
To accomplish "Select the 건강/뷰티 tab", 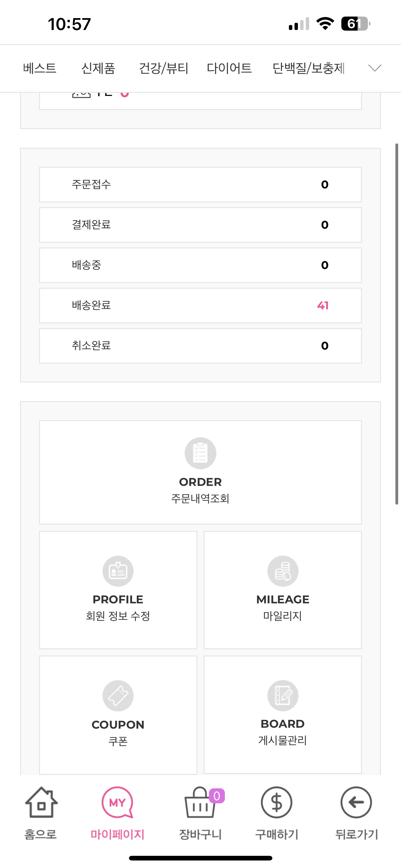I will tap(164, 68).
